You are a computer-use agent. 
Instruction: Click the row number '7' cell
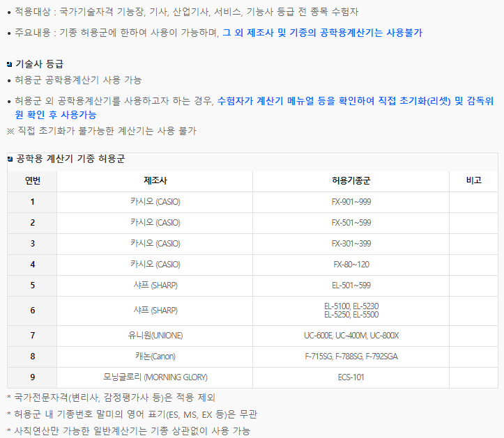pyautogui.click(x=33, y=336)
